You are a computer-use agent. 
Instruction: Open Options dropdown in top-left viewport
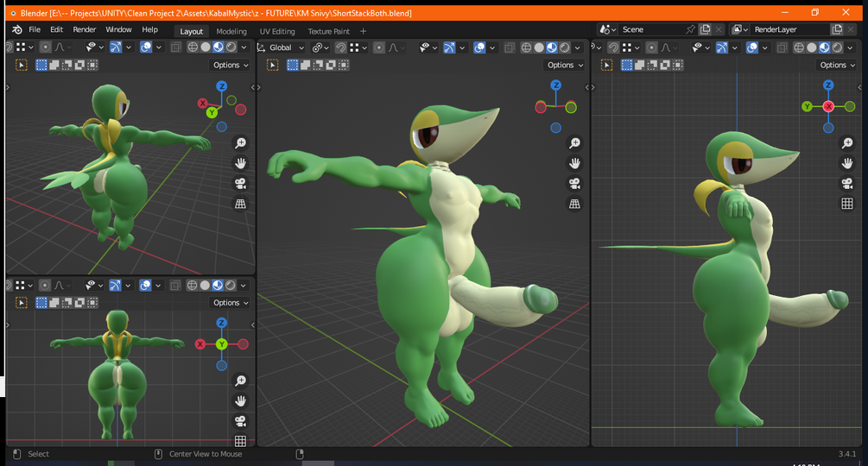(x=231, y=66)
